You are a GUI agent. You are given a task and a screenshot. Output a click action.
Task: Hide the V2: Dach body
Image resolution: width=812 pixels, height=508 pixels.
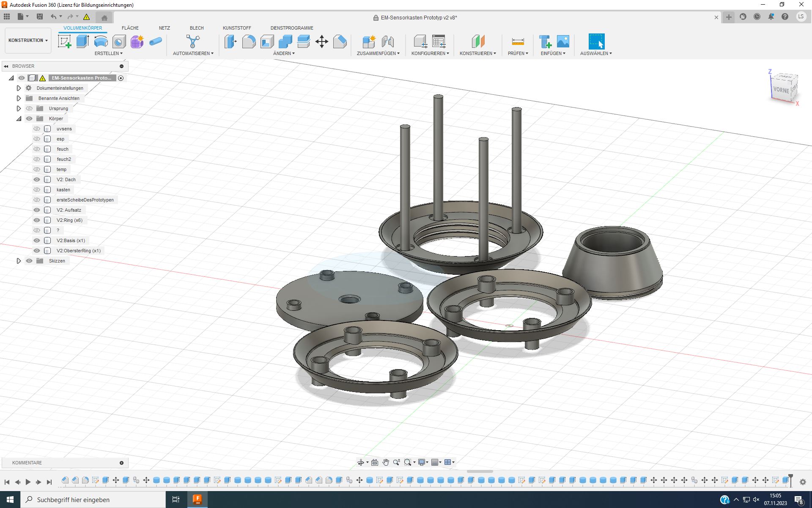point(37,179)
